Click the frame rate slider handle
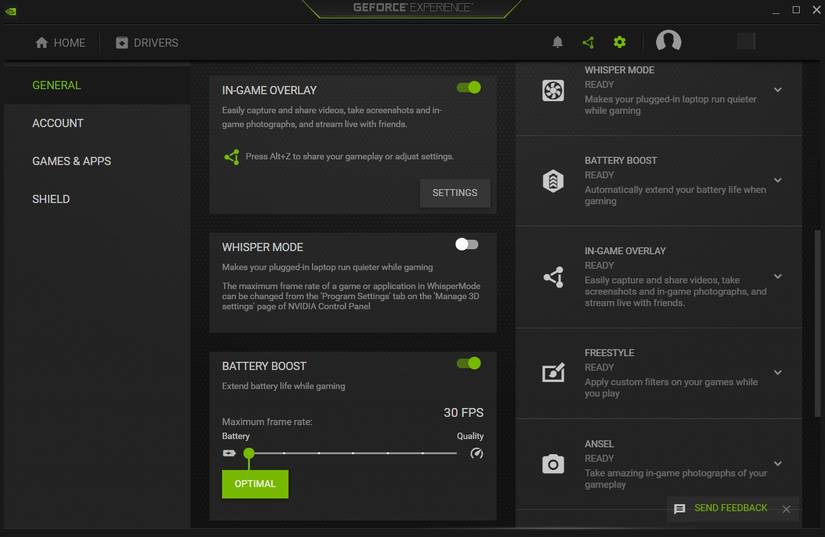Image resolution: width=825 pixels, height=537 pixels. point(249,453)
